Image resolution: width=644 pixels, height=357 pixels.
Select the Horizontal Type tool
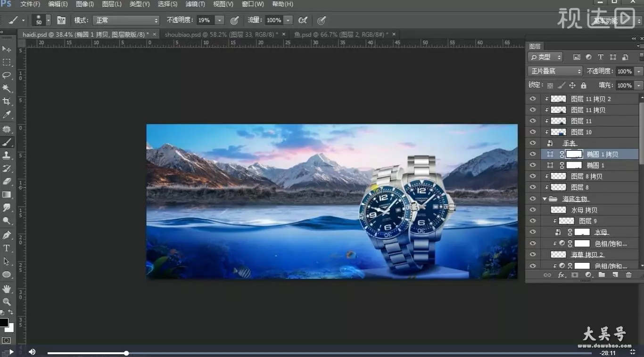pyautogui.click(x=7, y=248)
